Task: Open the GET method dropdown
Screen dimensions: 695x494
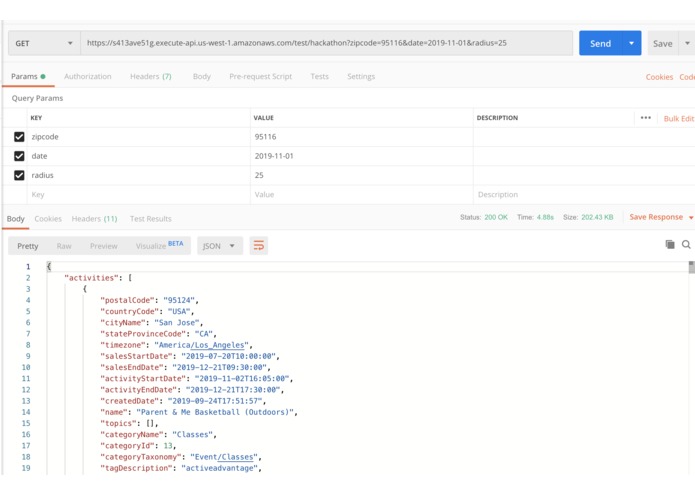Action: click(44, 43)
